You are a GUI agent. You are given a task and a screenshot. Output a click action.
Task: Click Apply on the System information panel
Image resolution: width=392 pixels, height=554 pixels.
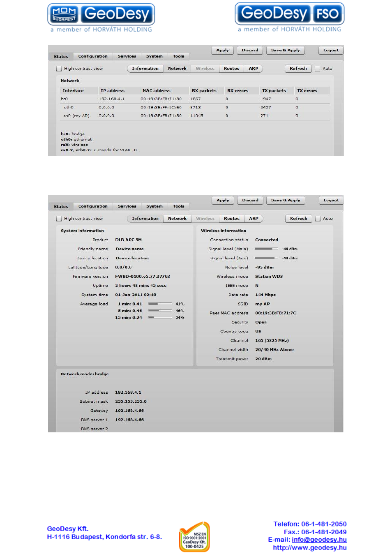(223, 200)
